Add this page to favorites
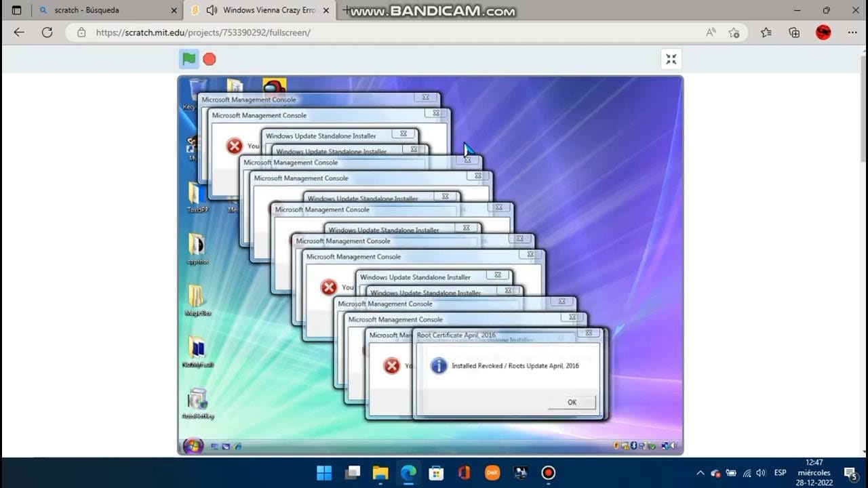This screenshot has height=488, width=868. pos(734,33)
